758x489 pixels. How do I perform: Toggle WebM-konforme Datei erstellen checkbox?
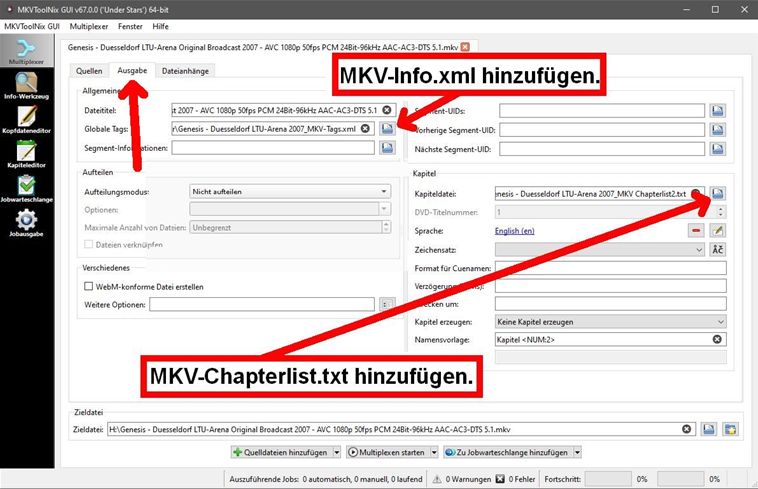88,286
